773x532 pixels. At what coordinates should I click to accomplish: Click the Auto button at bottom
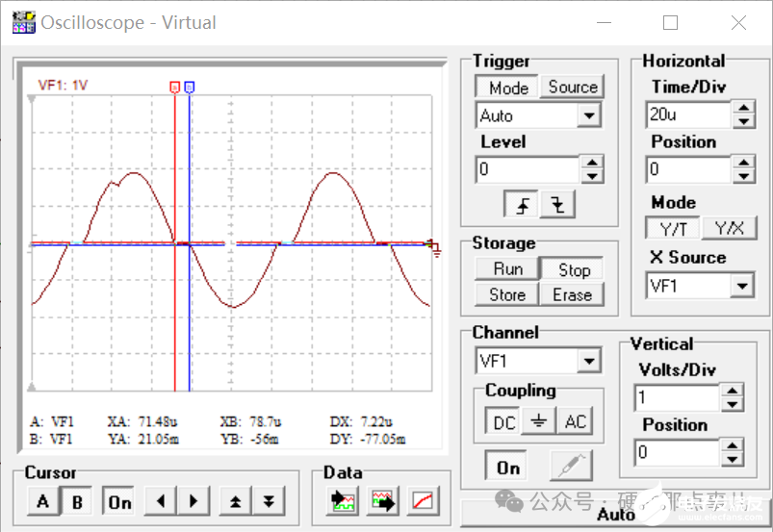pyautogui.click(x=615, y=514)
